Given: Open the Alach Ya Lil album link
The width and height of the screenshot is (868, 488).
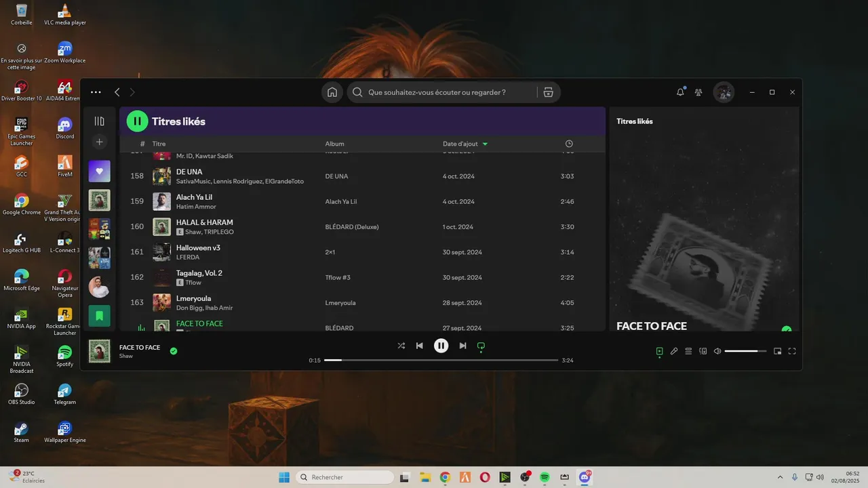Looking at the screenshot, I should click(x=341, y=201).
